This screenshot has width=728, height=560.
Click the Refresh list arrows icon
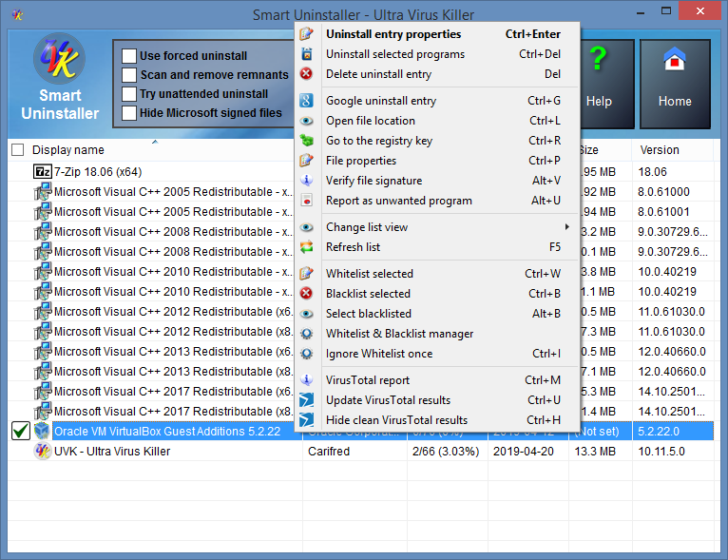(306, 246)
